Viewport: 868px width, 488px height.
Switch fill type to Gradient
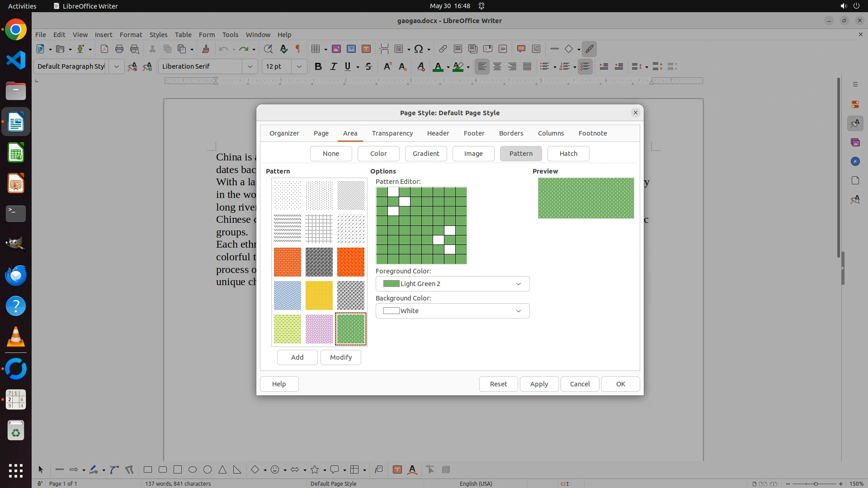425,154
